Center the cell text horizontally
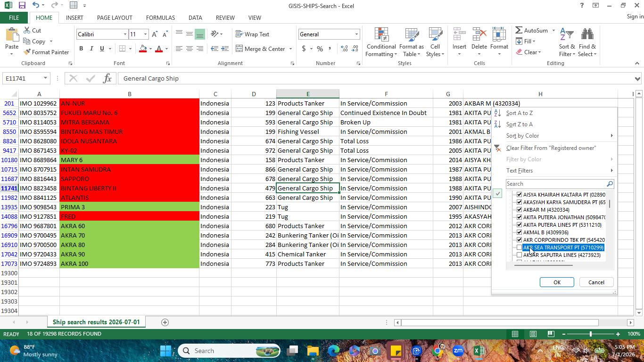Screen dimensions: 644x362 [190, 49]
